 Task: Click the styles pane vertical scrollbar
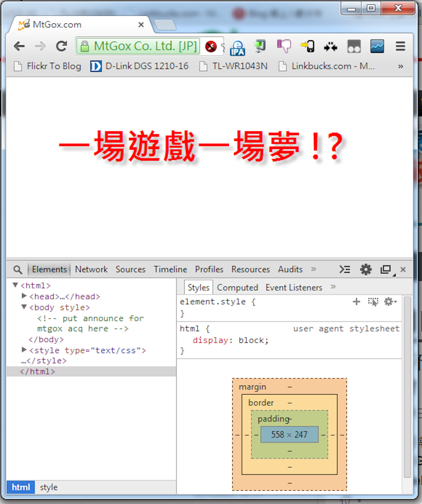tap(407, 387)
